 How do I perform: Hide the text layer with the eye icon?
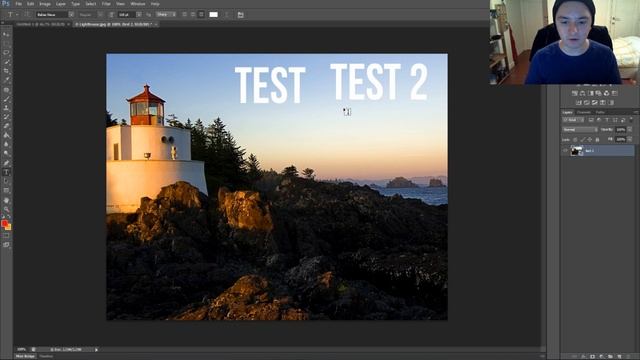point(566,151)
